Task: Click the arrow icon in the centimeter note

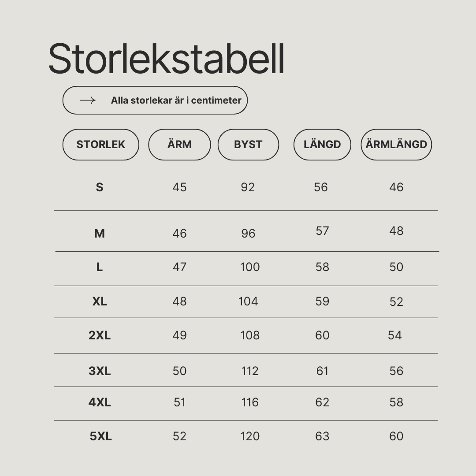Action: point(88,100)
